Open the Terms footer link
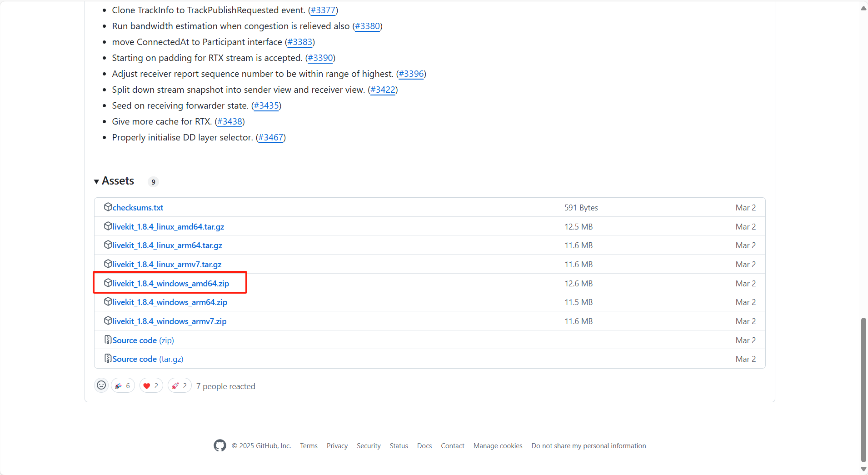The height and width of the screenshot is (475, 868). (x=309, y=446)
